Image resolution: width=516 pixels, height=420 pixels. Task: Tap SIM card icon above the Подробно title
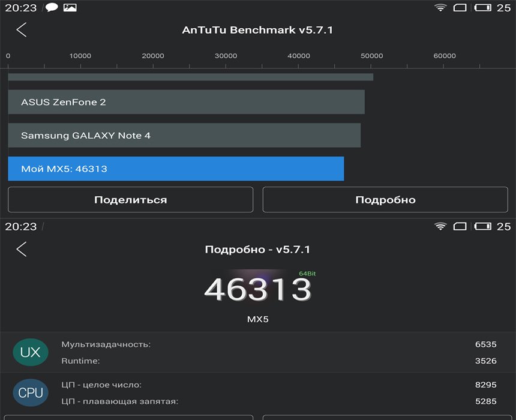click(x=460, y=226)
